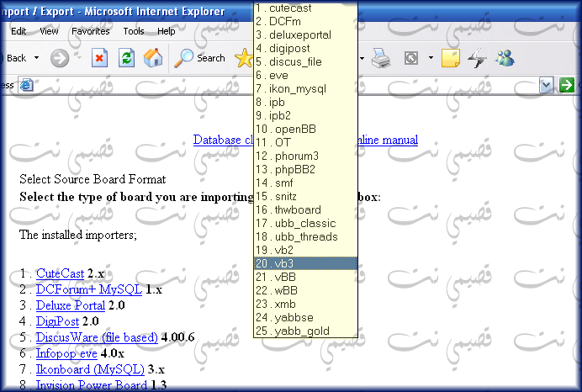
Task: Select smf option
Action: pyautogui.click(x=305, y=183)
